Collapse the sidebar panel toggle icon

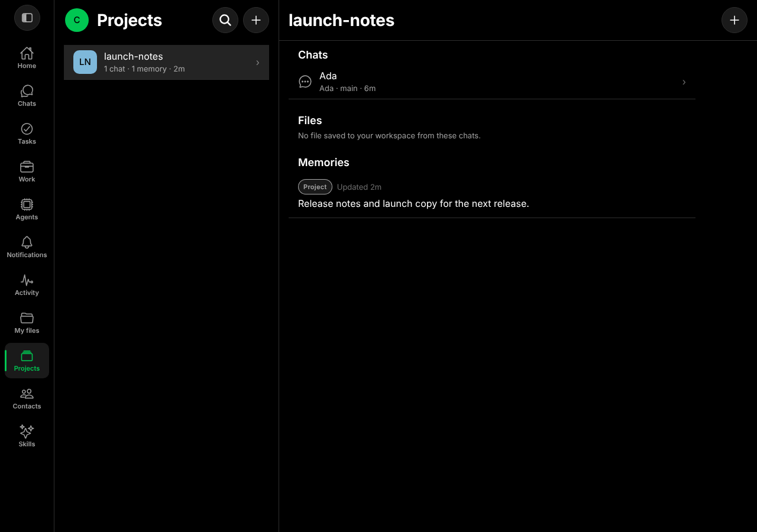click(x=27, y=18)
